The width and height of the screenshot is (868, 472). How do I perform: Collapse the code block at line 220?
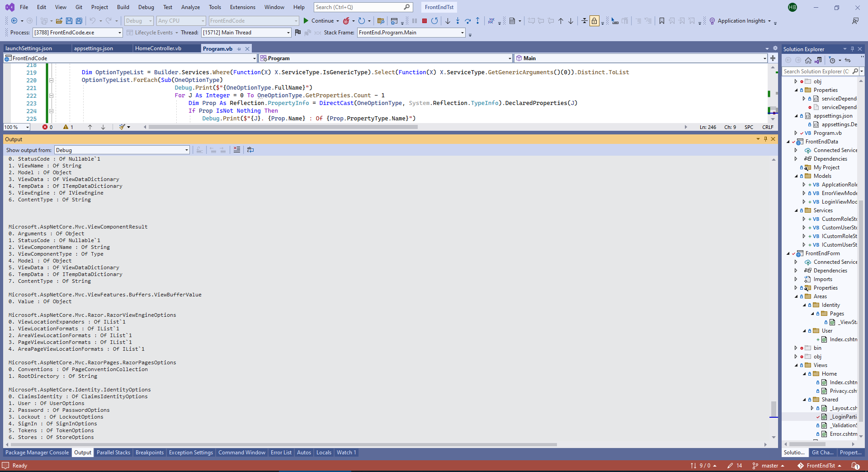point(51,80)
